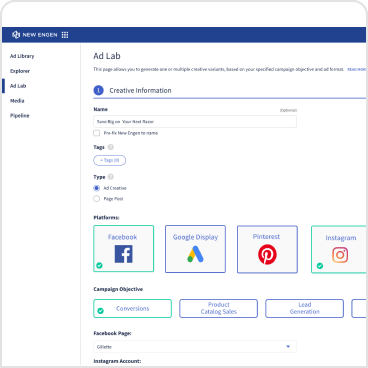Select the Page Post radio button
This screenshot has height=368, width=368.
(97, 199)
